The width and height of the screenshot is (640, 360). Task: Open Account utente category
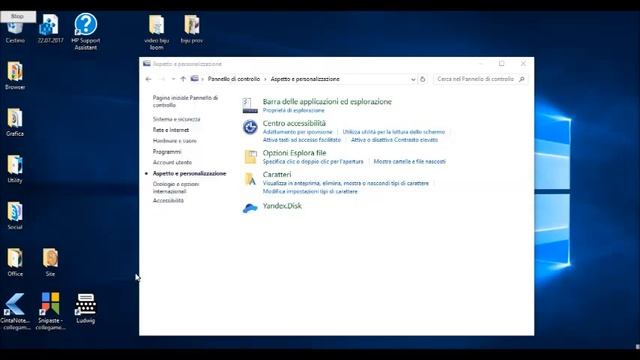point(172,162)
